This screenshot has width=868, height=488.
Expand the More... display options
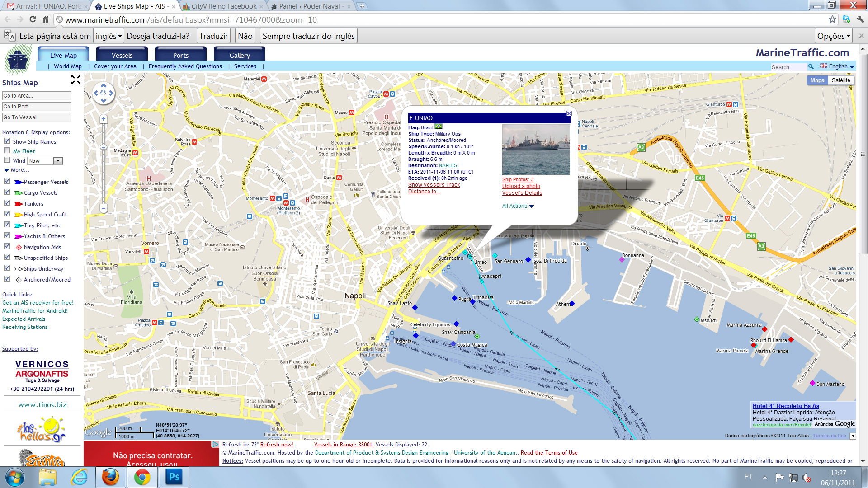click(x=17, y=170)
